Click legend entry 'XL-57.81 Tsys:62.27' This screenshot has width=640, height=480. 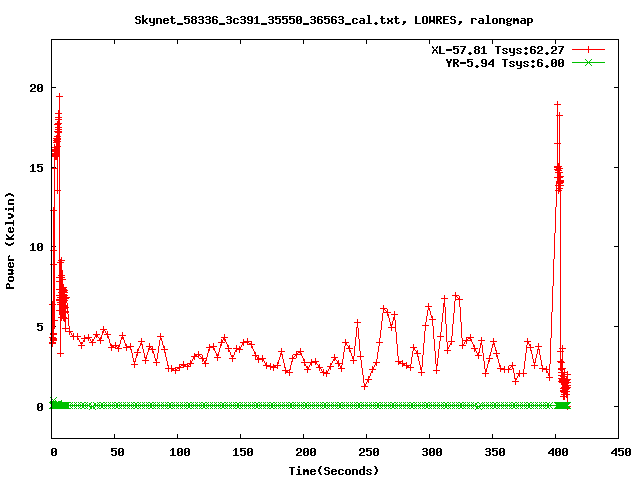click(498, 50)
